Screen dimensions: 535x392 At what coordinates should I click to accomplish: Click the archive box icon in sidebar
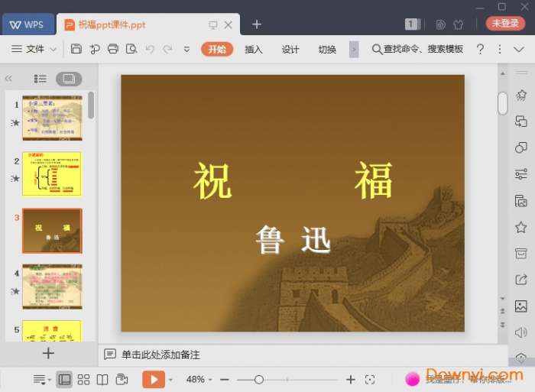coord(521,254)
